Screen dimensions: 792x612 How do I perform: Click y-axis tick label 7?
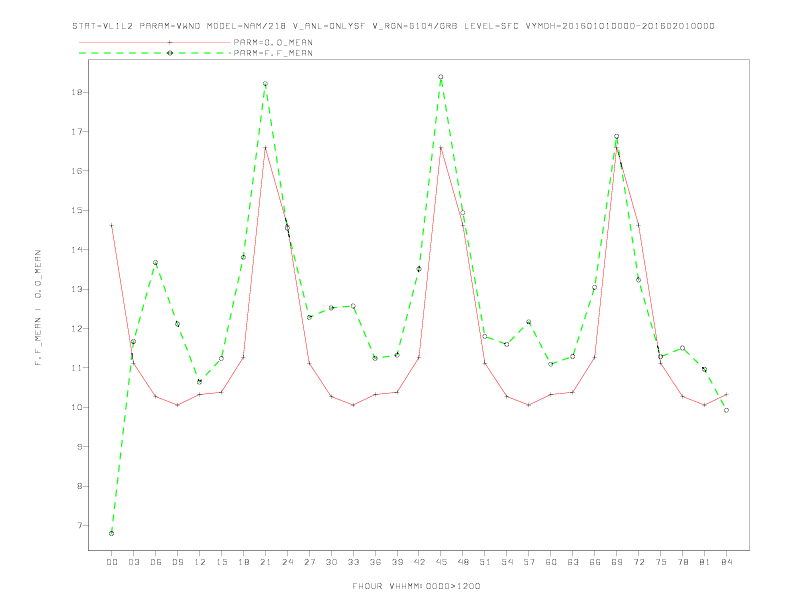pos(80,526)
